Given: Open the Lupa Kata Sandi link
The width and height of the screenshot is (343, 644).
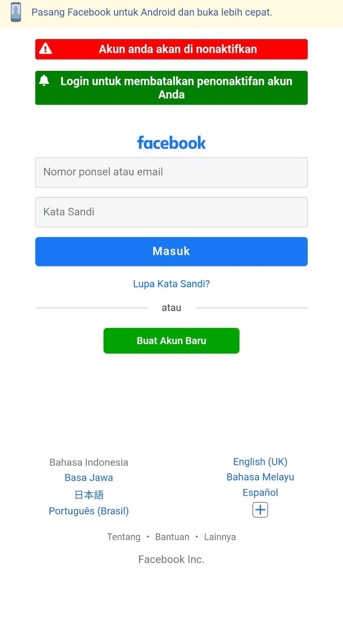Looking at the screenshot, I should tap(171, 284).
